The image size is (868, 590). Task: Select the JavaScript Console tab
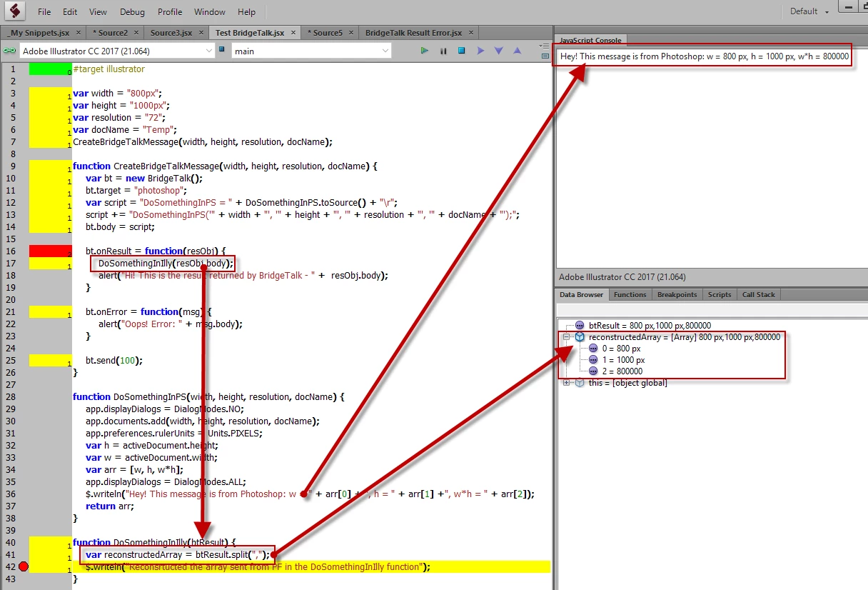pos(590,40)
